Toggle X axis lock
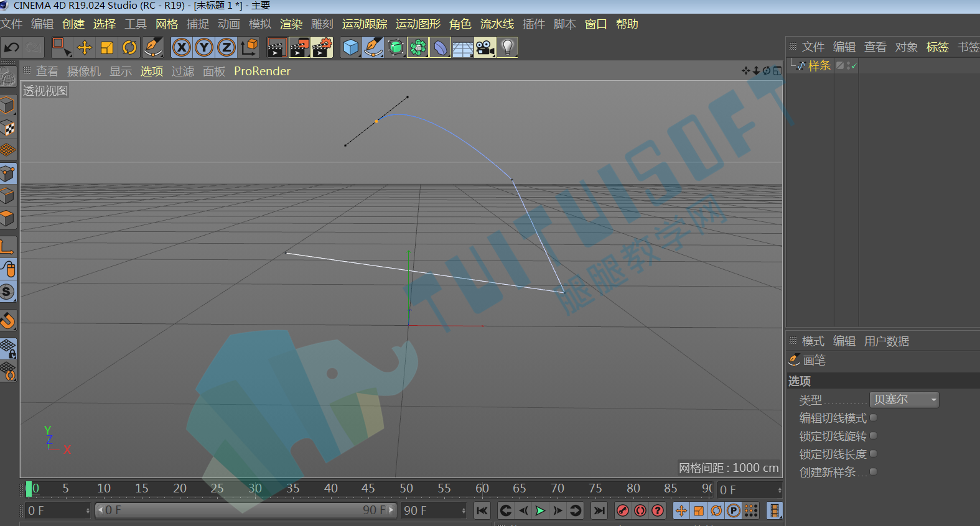Screen dimensions: 980x526 click(x=181, y=47)
